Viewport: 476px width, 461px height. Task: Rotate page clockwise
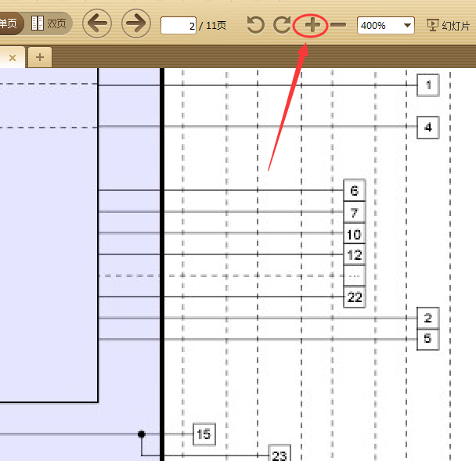coord(282,25)
